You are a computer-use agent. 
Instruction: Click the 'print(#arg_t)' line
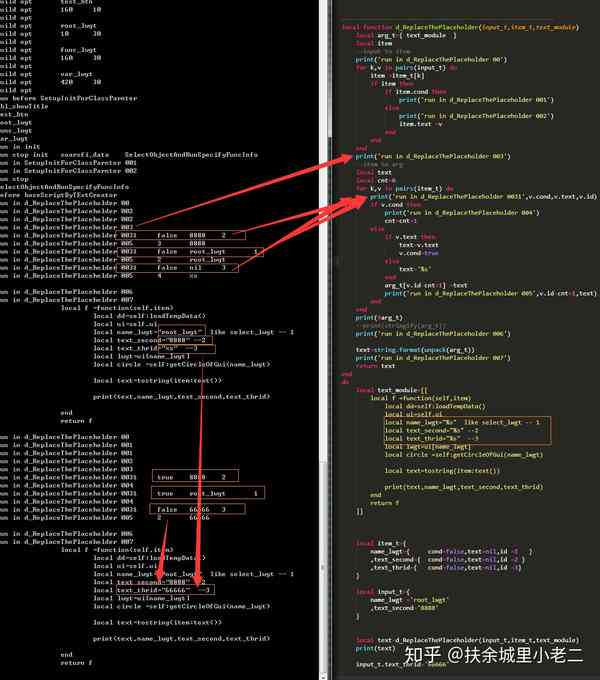coord(378,317)
